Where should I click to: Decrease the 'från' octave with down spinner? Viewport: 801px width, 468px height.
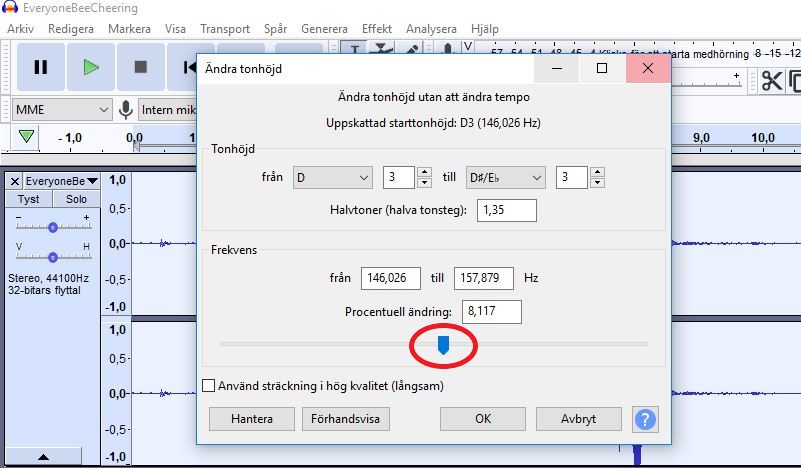[x=424, y=183]
